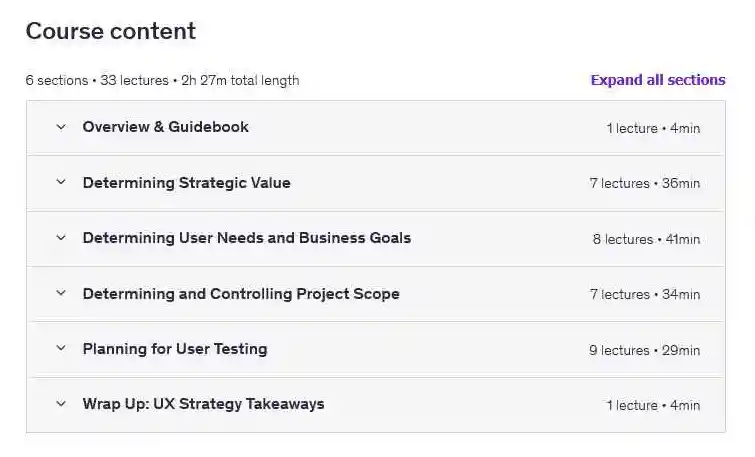Viewport: 755px width, 457px height.
Task: Click the '9 lectures • 29min' label
Action: pos(644,350)
